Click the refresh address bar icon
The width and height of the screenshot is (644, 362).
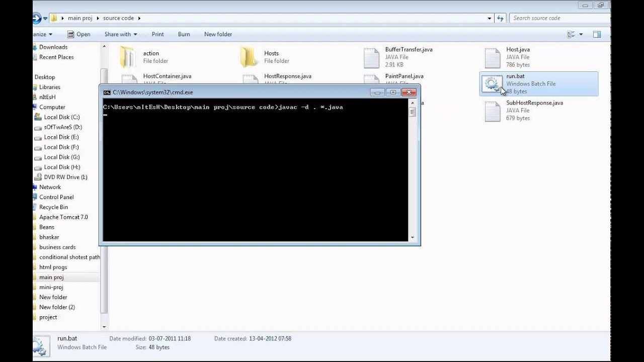pos(500,18)
